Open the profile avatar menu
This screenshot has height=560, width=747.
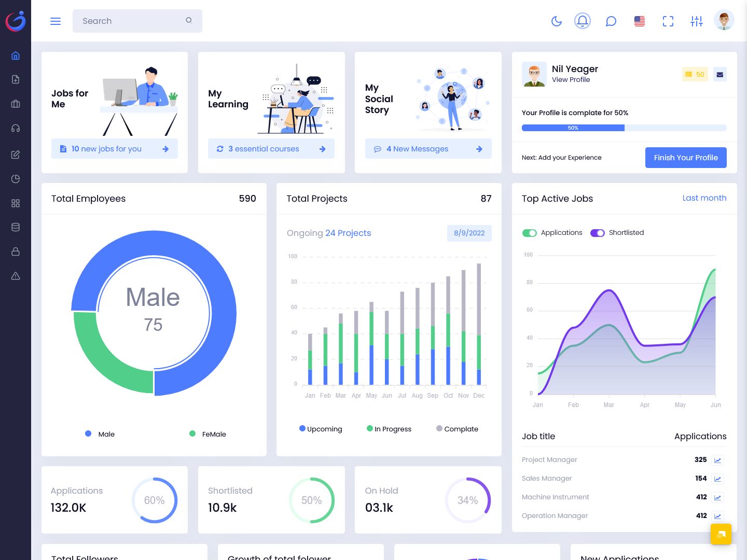[x=724, y=20]
